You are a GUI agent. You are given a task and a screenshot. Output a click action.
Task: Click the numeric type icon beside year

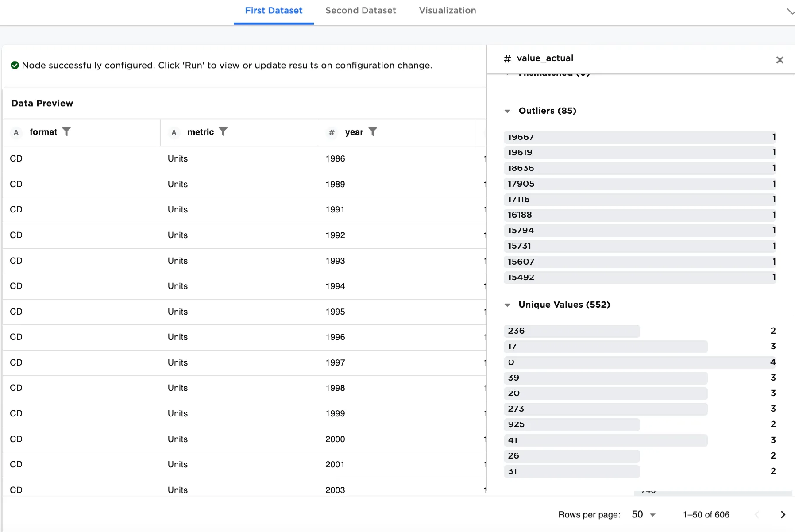(332, 132)
